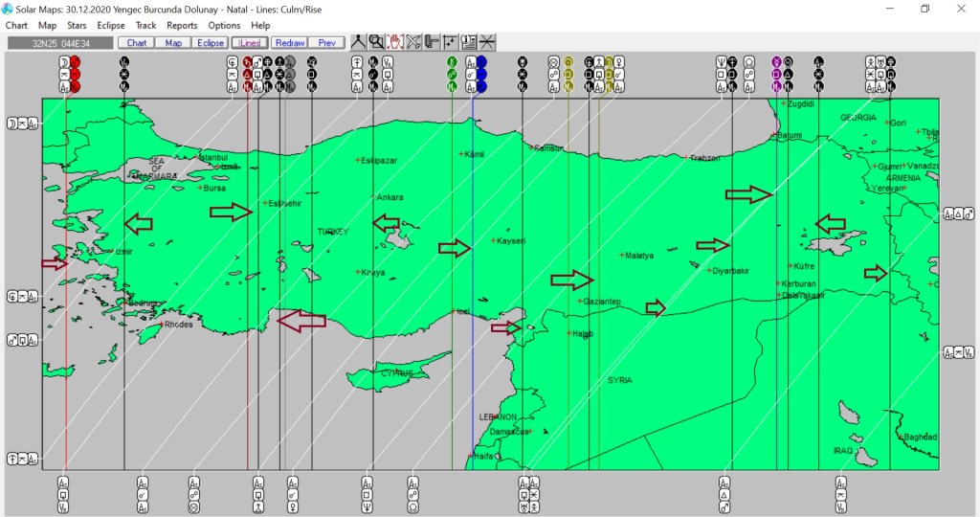Viewport: 980px width, 517px height.
Task: Select the dividers measuring tool icon
Action: [x=358, y=42]
